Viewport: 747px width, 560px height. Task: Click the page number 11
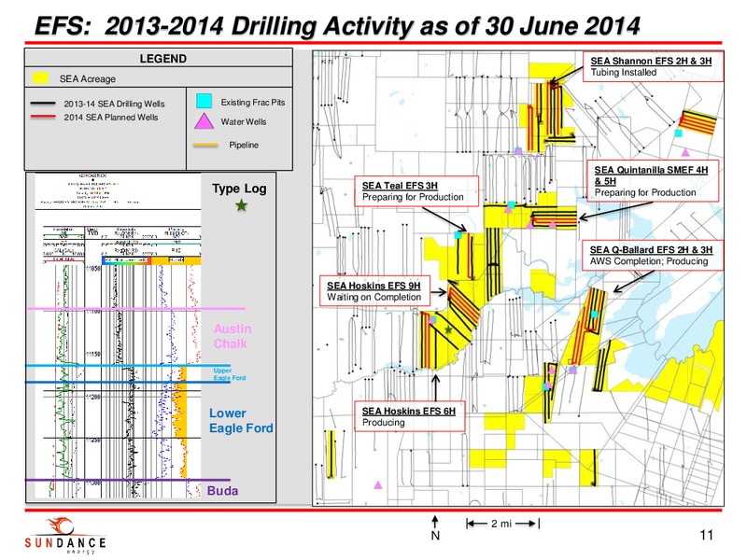(707, 535)
